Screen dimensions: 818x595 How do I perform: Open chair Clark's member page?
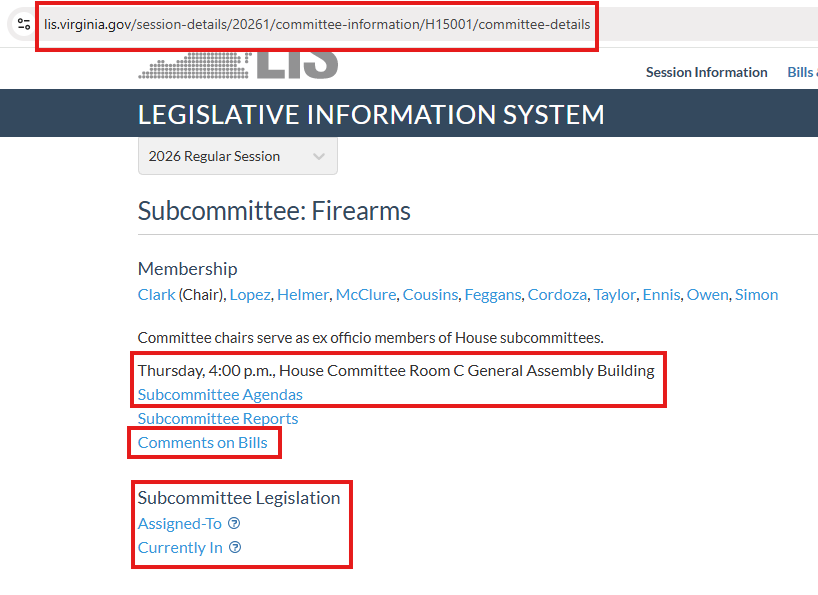(x=156, y=294)
